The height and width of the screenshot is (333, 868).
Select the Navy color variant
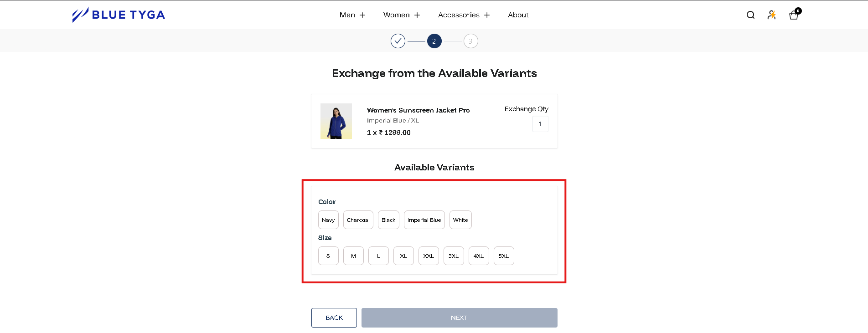click(x=328, y=220)
